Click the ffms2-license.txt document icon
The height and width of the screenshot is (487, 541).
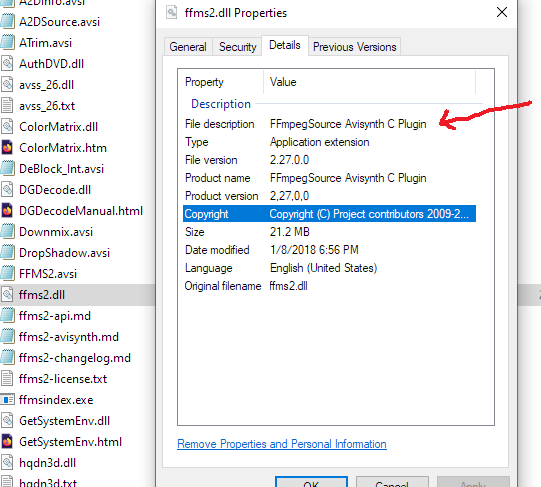7,379
